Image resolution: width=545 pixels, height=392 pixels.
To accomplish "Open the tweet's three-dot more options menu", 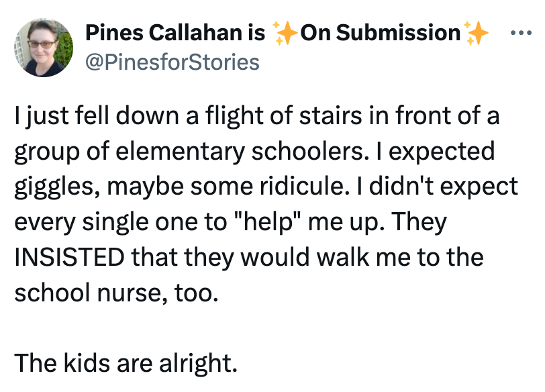I will 522,32.
